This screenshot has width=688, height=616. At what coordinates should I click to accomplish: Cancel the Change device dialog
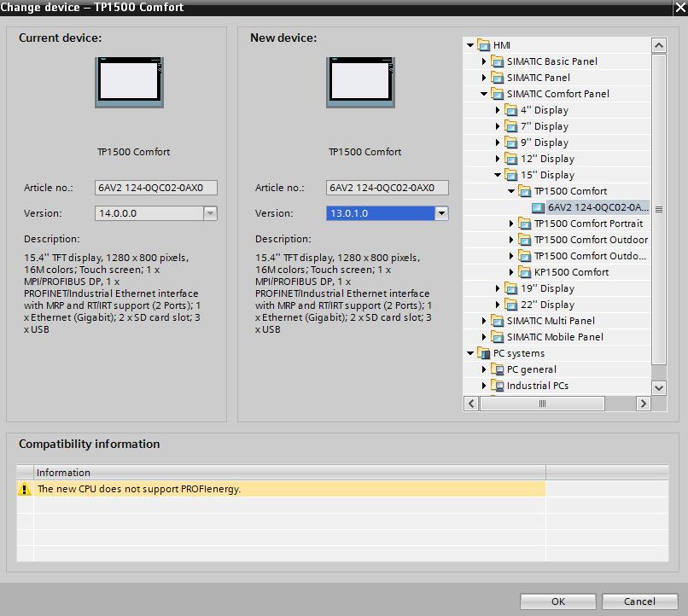point(639,601)
